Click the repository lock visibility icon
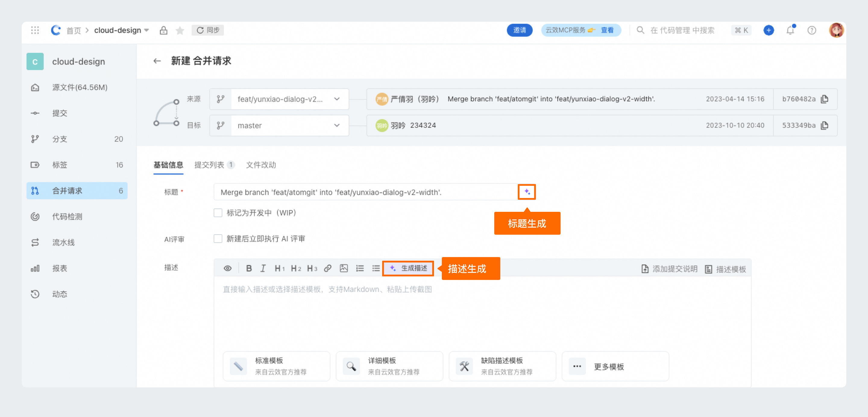Image resolution: width=868 pixels, height=417 pixels. [163, 30]
